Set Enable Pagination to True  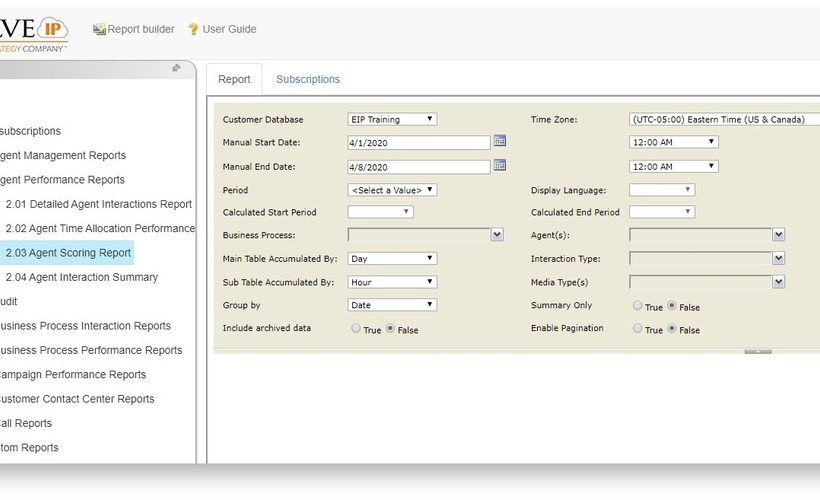coord(637,328)
